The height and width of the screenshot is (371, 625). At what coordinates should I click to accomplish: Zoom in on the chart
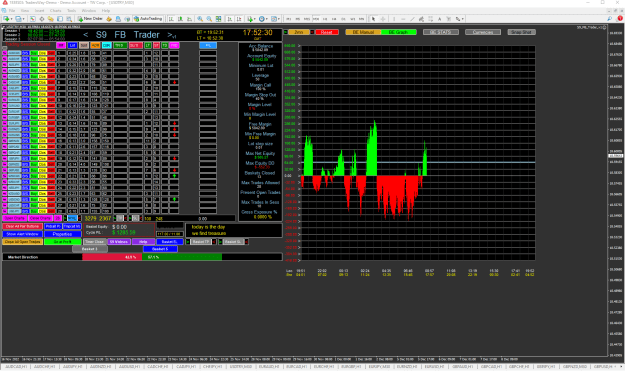click(x=200, y=19)
